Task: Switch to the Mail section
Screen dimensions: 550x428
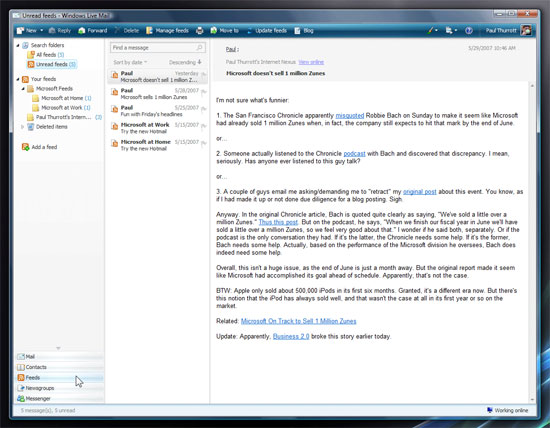Action: (60, 357)
